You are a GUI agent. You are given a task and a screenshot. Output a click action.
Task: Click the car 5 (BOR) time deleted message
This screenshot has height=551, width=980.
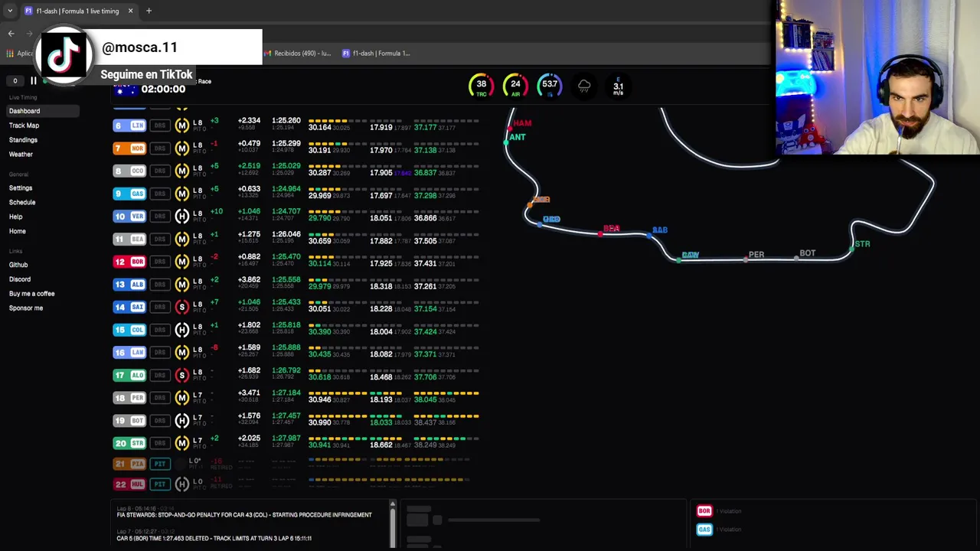click(214, 538)
